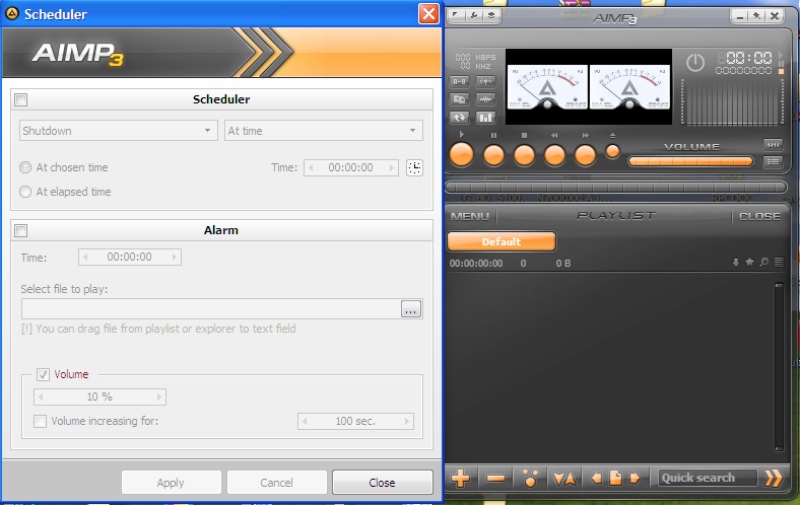
Task: Check Volume increasing for option
Action: pyautogui.click(x=40, y=421)
